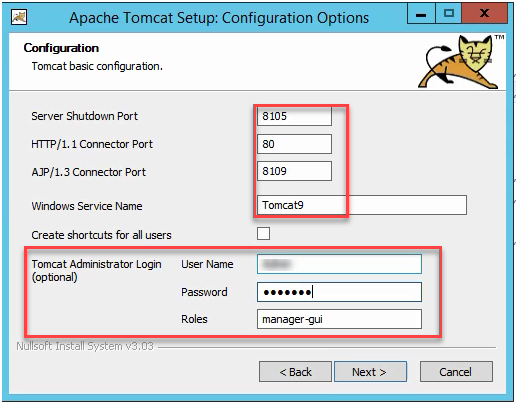Click the 'Roles' label
The height and width of the screenshot is (402, 516).
point(194,319)
